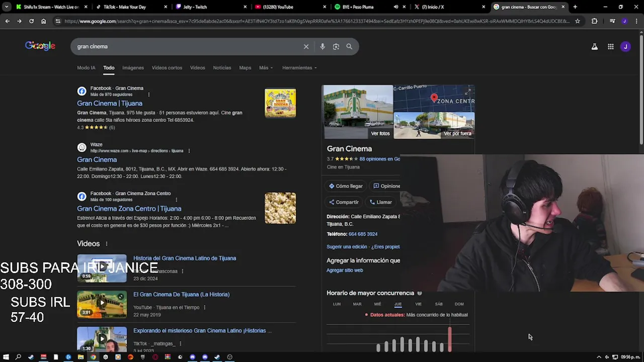Click Sugerir una edición link
Image resolution: width=644 pixels, height=362 pixels.
[x=347, y=247]
